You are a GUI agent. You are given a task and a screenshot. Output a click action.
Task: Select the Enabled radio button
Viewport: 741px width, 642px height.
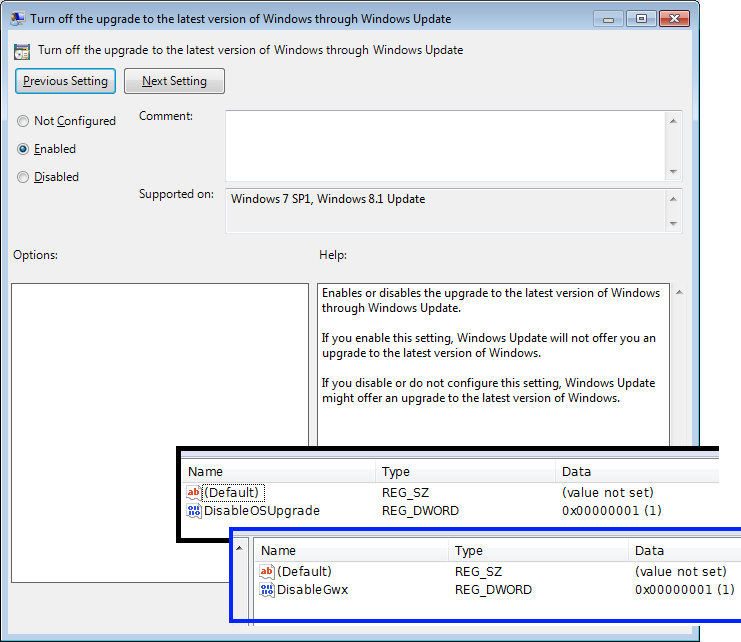point(23,149)
